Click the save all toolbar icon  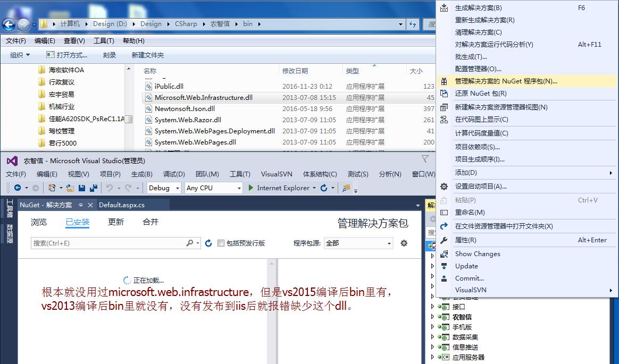click(94, 188)
